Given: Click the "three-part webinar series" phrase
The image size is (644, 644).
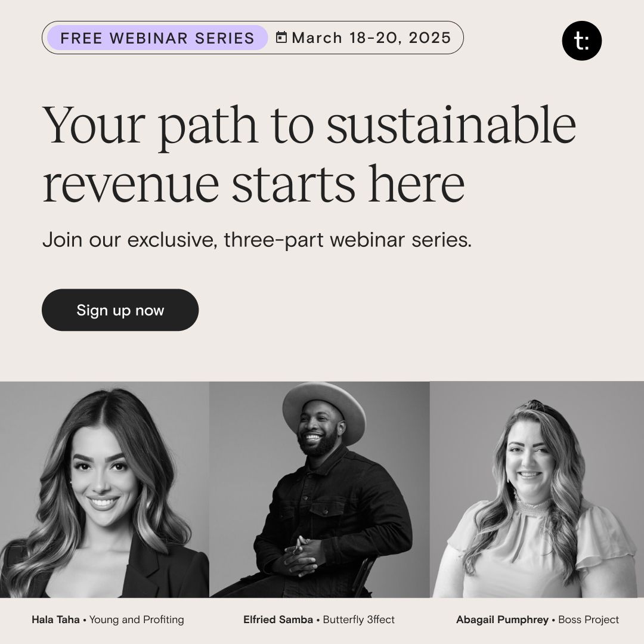Looking at the screenshot, I should [x=348, y=241].
